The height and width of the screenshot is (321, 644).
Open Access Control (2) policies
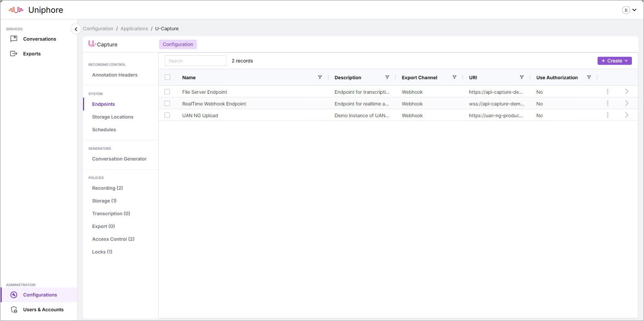tap(113, 239)
